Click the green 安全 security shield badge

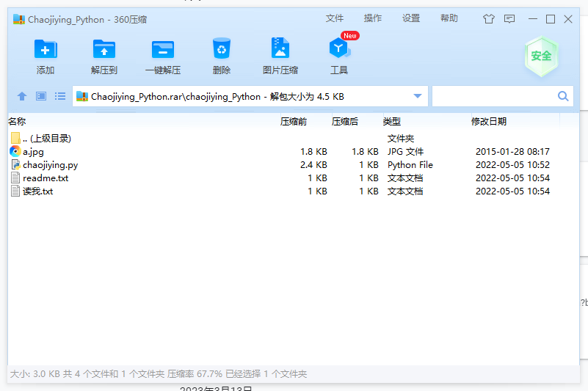541,56
